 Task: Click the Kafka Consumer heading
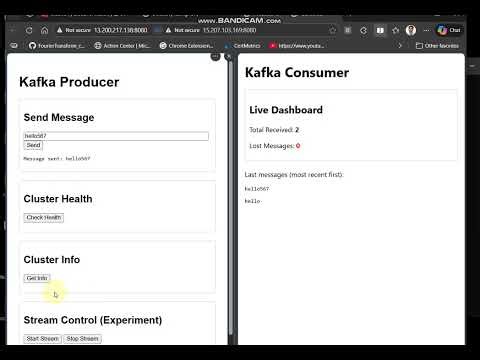tap(297, 73)
